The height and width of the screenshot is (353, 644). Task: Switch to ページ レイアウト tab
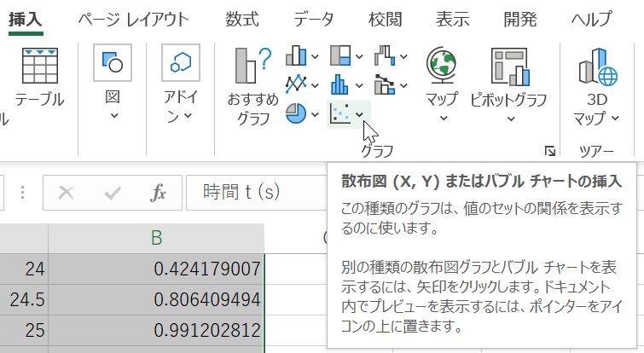click(133, 20)
